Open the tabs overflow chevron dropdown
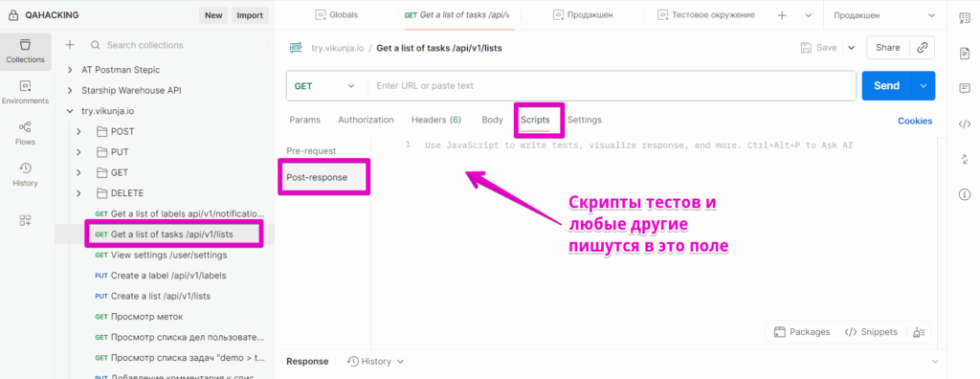The height and width of the screenshot is (379, 980). 808,15
